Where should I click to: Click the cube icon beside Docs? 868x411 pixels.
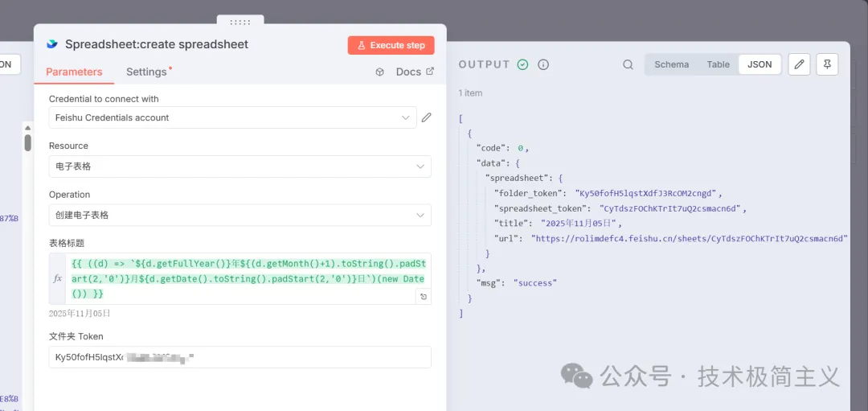click(x=379, y=72)
